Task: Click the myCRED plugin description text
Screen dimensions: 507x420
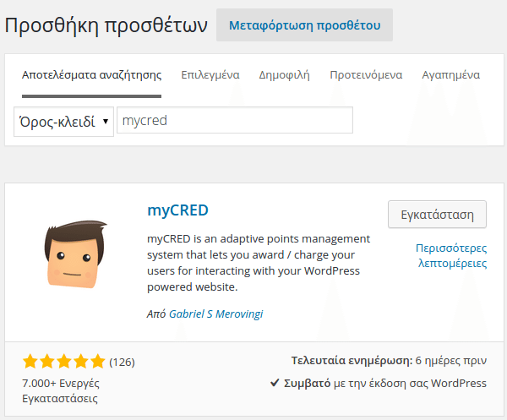Action: tap(259, 263)
